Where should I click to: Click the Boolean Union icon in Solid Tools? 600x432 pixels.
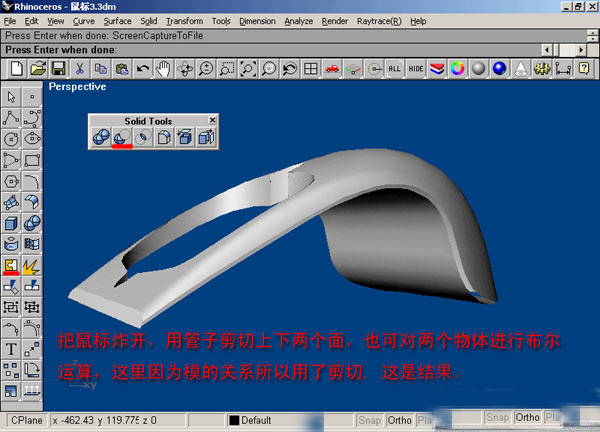(101, 138)
